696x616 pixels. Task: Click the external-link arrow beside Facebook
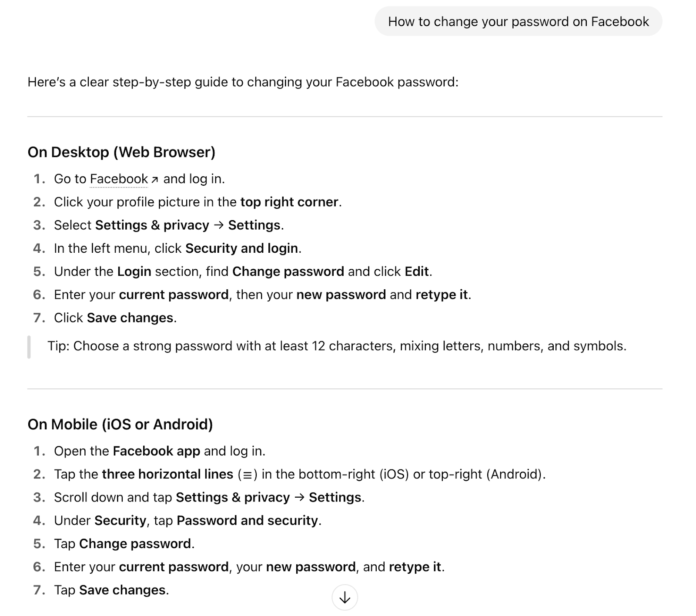154,179
